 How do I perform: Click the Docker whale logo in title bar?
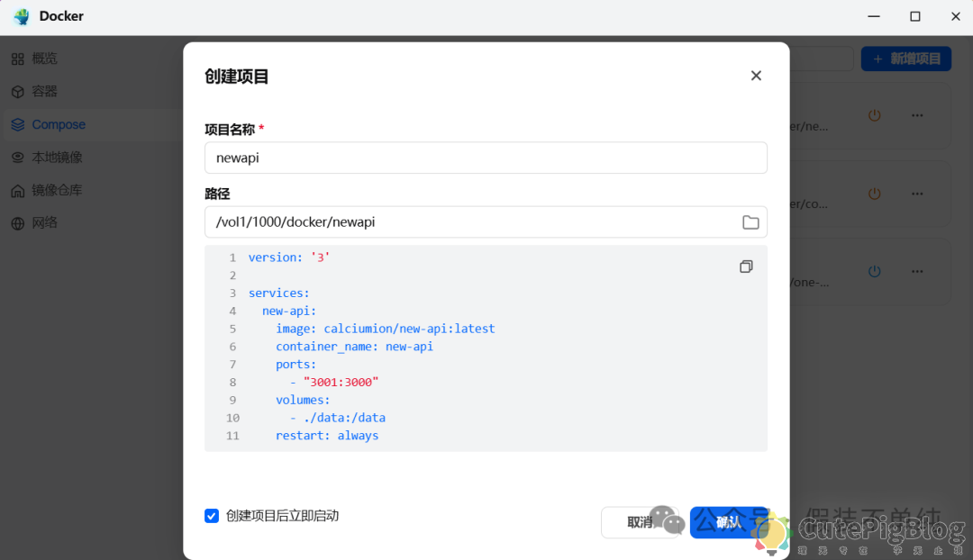click(20, 15)
